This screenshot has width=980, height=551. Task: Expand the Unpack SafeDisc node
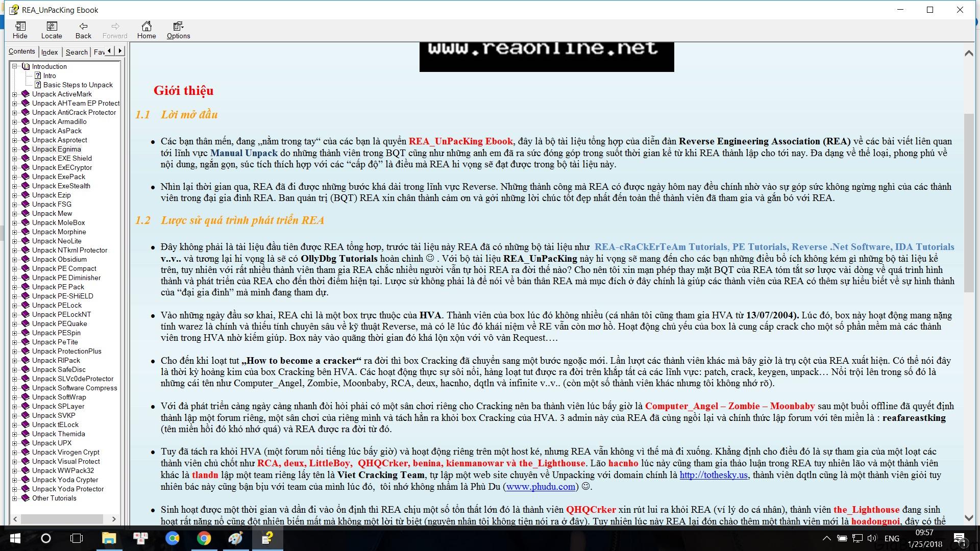point(15,369)
